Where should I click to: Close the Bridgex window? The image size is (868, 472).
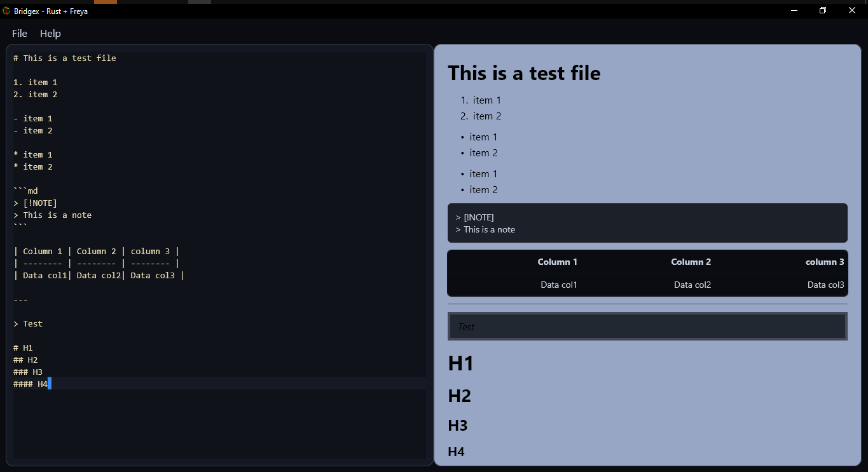tap(852, 11)
